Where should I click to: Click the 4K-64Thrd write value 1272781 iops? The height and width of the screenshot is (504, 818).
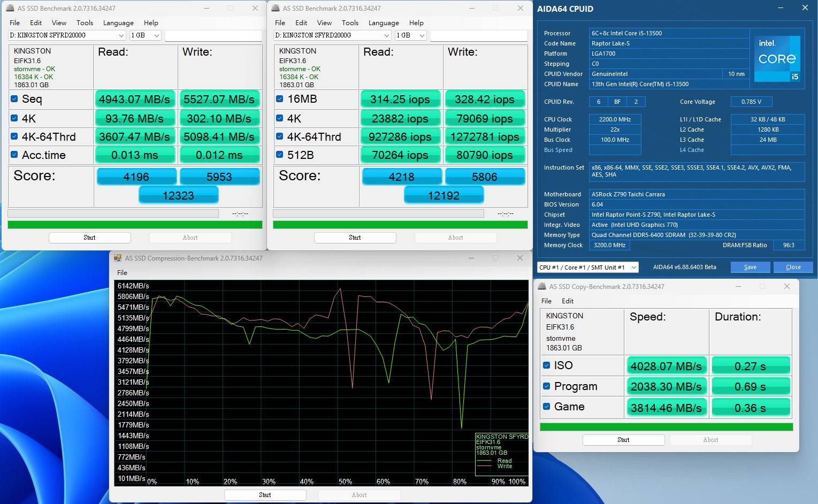(485, 136)
